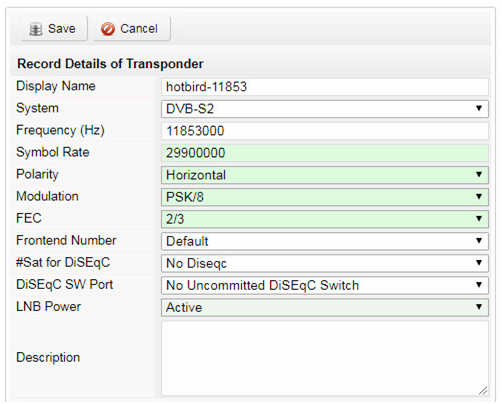Open the DiSEqC SW Port dropdown

[325, 285]
